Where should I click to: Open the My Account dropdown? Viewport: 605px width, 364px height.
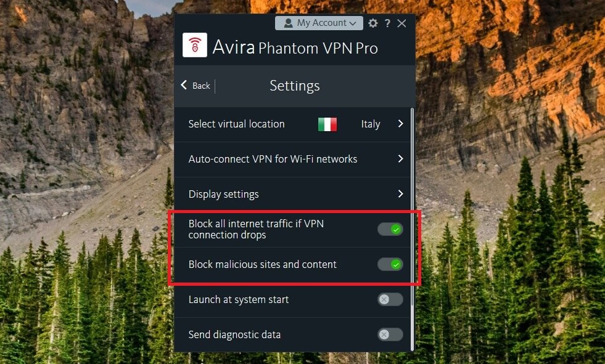pyautogui.click(x=319, y=23)
